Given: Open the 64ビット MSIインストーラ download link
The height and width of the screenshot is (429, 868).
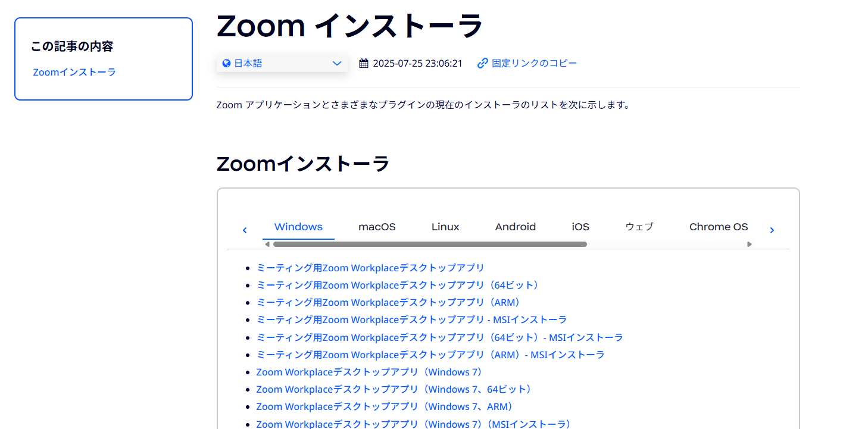Looking at the screenshot, I should pyautogui.click(x=439, y=337).
